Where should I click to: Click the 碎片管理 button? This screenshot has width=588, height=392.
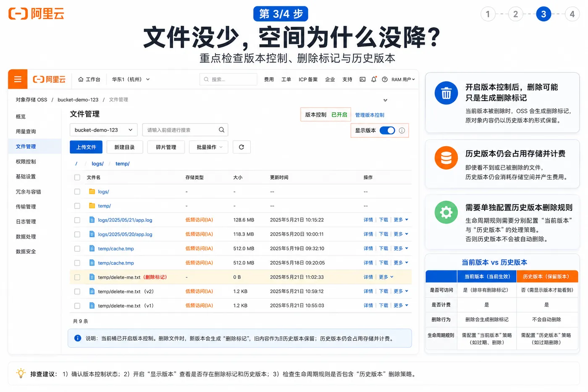[166, 147]
